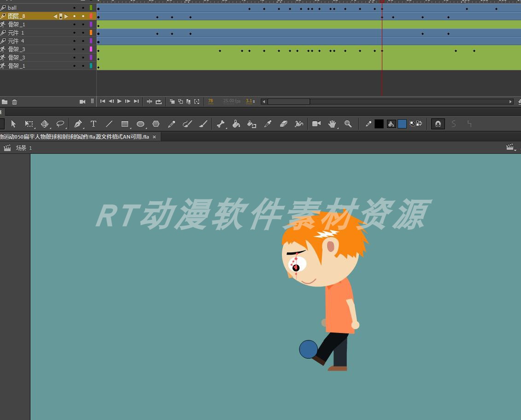Toggle visibility dot of 元件 4 layer

pyautogui.click(x=74, y=41)
